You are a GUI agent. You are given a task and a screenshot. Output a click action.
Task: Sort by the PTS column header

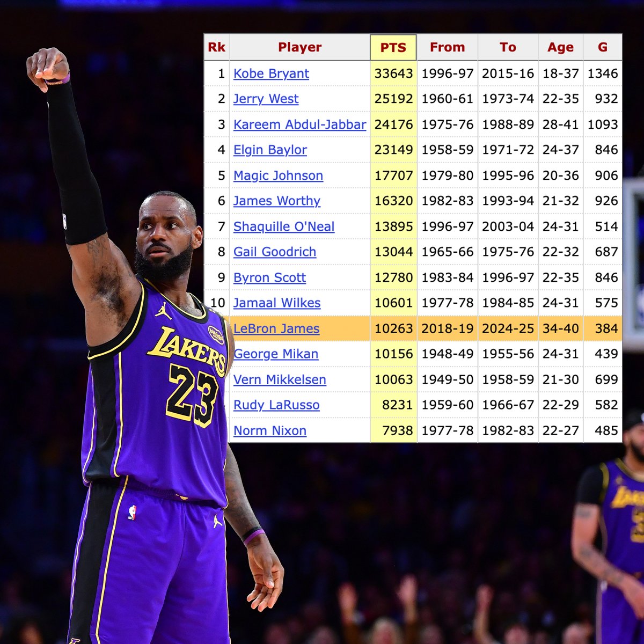[x=393, y=47]
